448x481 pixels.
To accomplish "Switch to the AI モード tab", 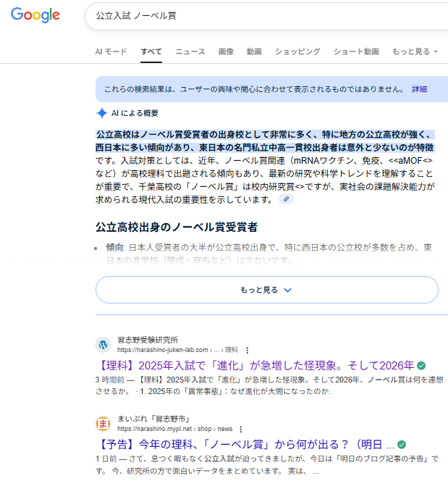I will 111,51.
